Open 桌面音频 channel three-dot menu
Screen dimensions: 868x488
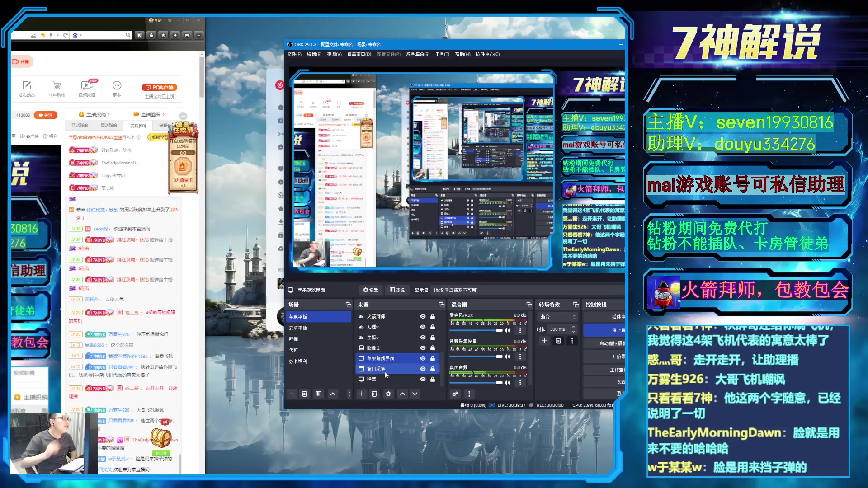click(520, 383)
